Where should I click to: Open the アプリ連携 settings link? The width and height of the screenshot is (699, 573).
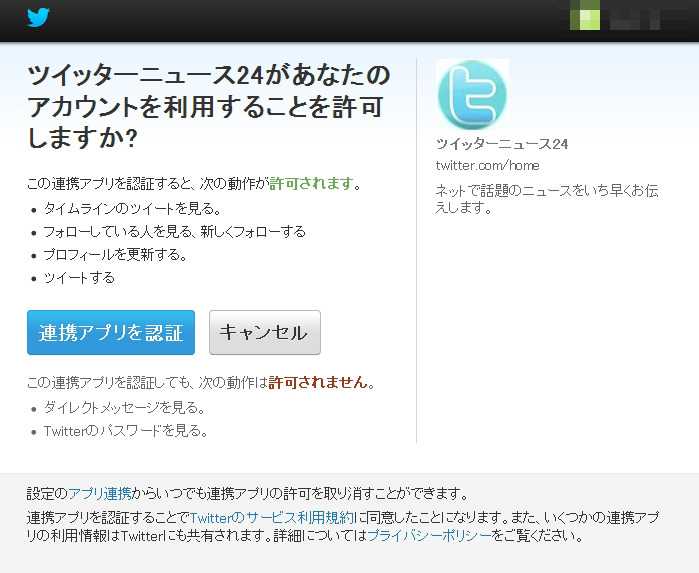click(x=100, y=494)
